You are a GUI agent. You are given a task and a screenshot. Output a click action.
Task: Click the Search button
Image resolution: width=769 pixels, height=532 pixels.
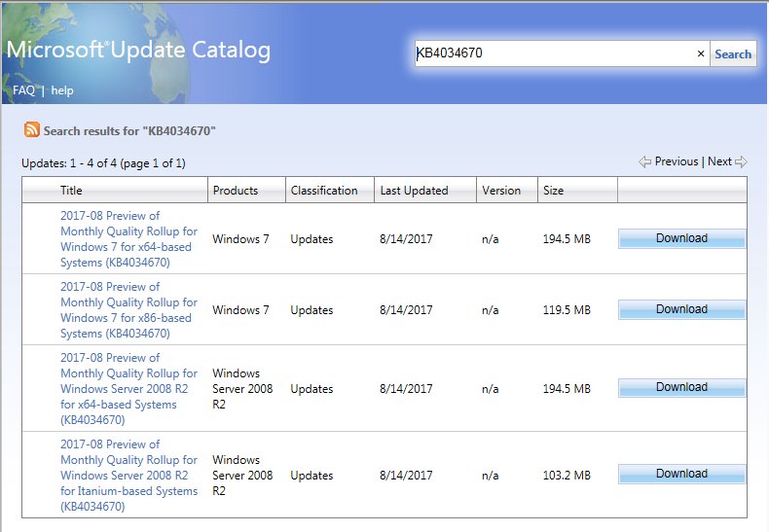[733, 53]
